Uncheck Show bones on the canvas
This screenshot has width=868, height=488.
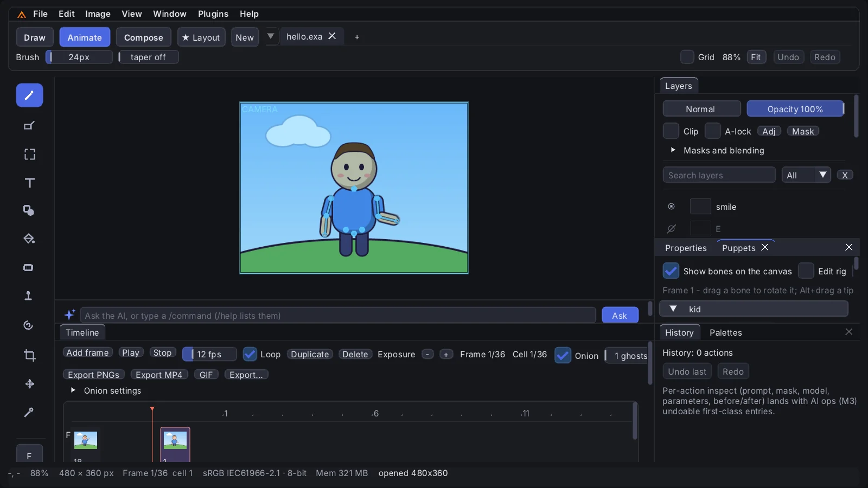(671, 271)
